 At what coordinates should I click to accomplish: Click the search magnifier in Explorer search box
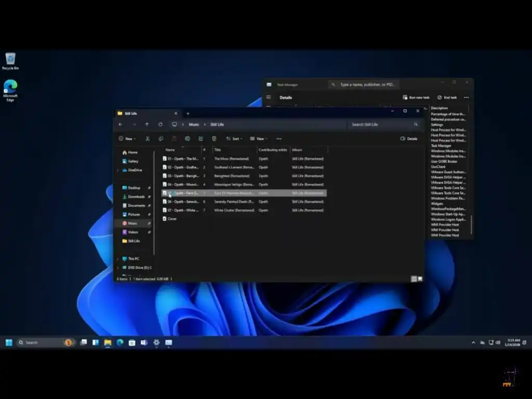pyautogui.click(x=416, y=125)
